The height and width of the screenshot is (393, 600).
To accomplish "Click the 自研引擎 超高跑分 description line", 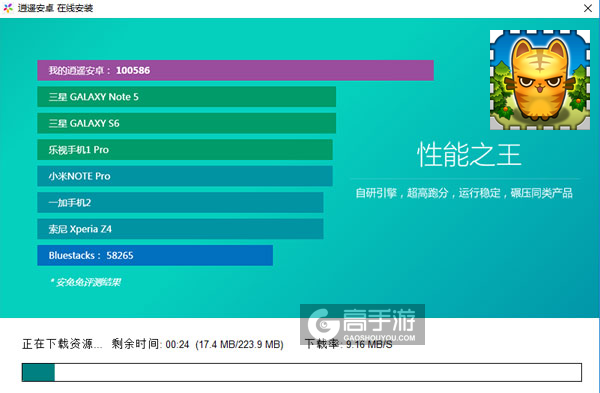I will coord(464,193).
